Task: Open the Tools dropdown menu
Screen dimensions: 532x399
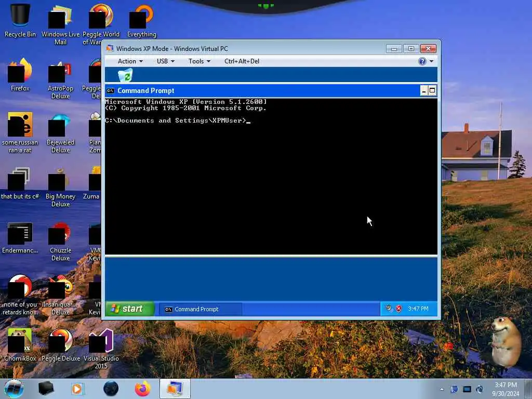Action: (x=199, y=61)
